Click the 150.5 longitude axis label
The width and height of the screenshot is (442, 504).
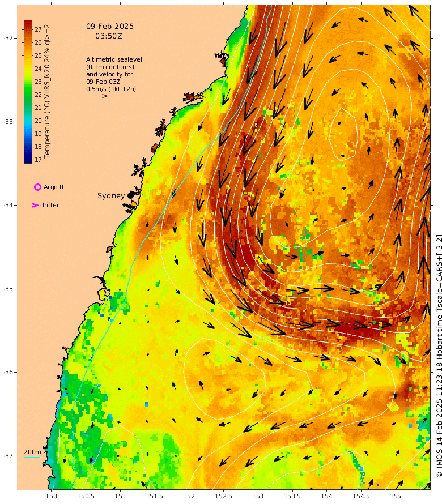[86, 496]
